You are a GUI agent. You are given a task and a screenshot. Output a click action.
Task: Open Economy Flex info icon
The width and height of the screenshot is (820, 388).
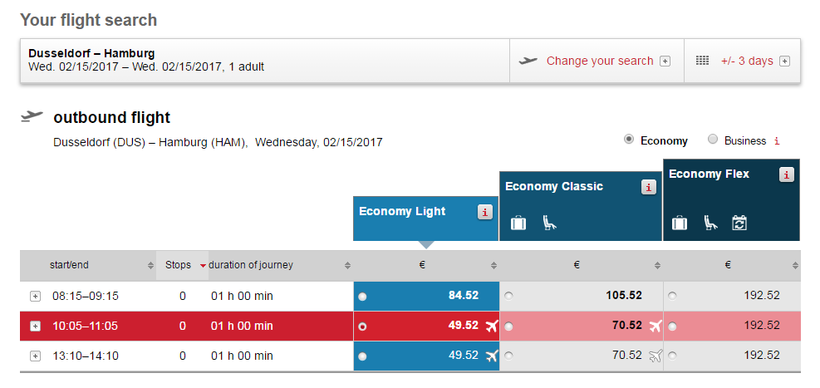point(786,175)
